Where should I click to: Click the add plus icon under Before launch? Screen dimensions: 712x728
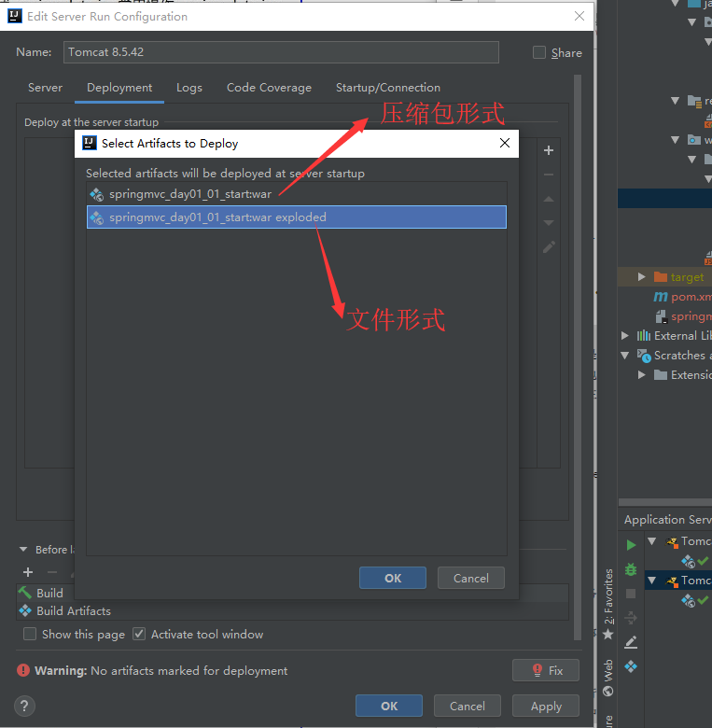(x=28, y=572)
